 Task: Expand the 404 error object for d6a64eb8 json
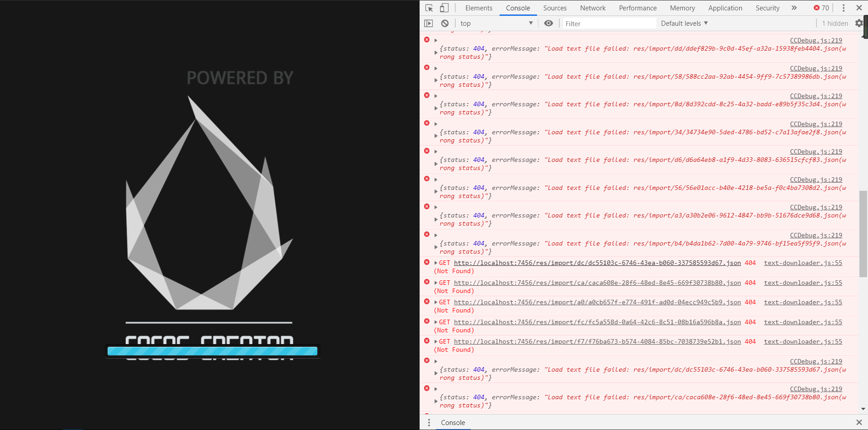pos(436,164)
